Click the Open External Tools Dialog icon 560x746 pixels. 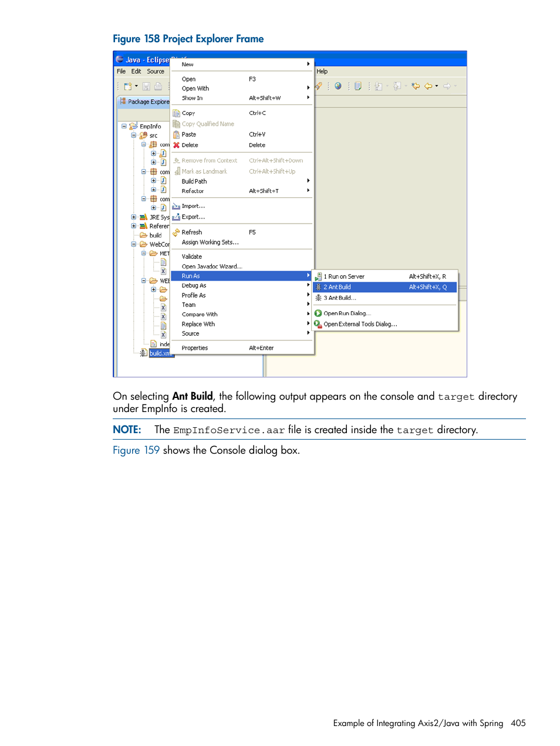(318, 324)
